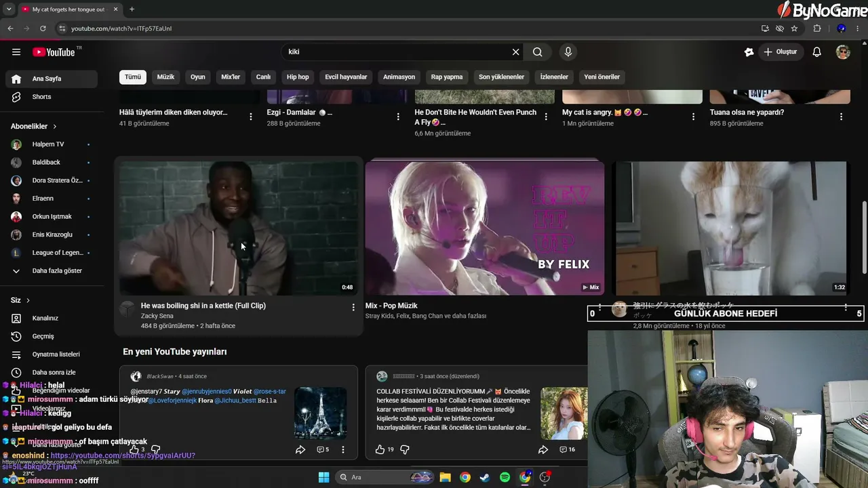
Task: Open options for 'He was boiling shi' video
Action: click(x=353, y=308)
